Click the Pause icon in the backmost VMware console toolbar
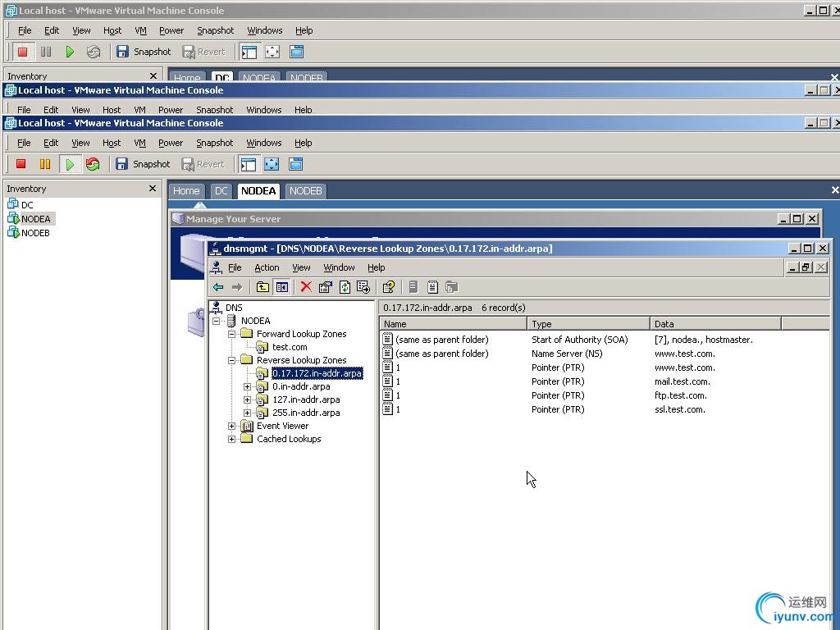Screen dimensions: 840x630 (x=46, y=52)
